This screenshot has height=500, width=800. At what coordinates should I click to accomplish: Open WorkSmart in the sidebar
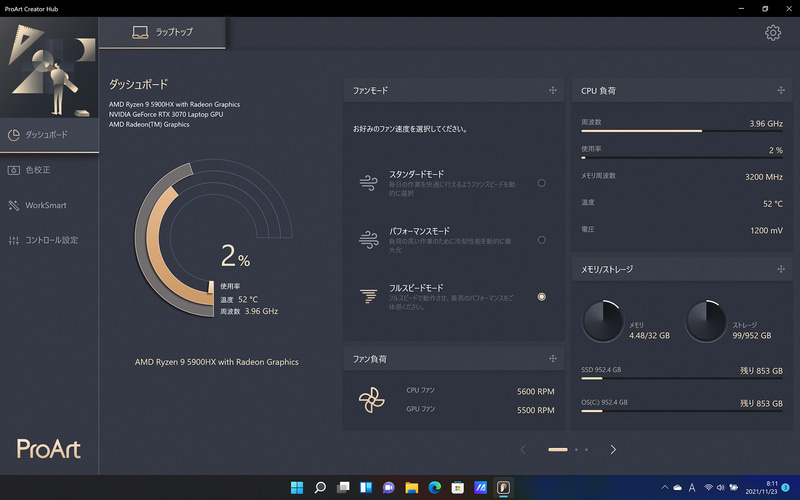pyautogui.click(x=49, y=205)
